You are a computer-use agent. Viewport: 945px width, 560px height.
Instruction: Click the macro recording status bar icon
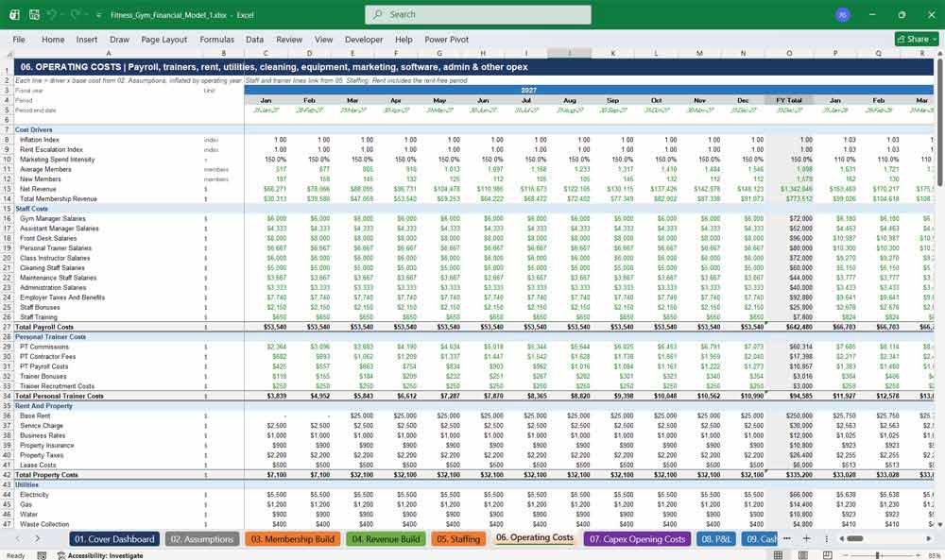(x=42, y=555)
